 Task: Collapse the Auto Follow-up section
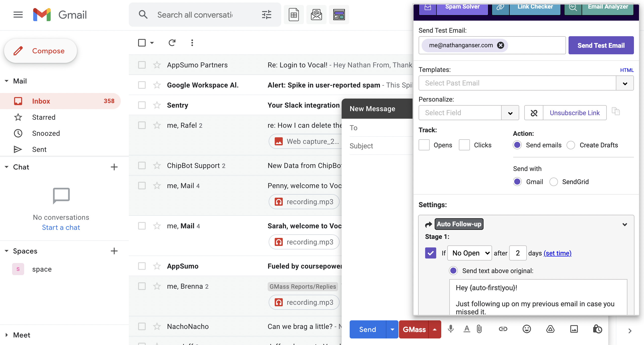coord(625,225)
